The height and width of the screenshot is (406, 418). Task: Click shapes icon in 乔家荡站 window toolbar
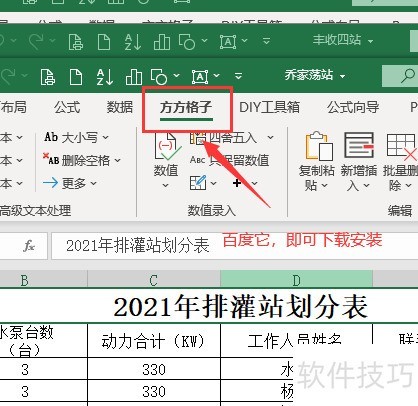pyautogui.click(x=159, y=77)
